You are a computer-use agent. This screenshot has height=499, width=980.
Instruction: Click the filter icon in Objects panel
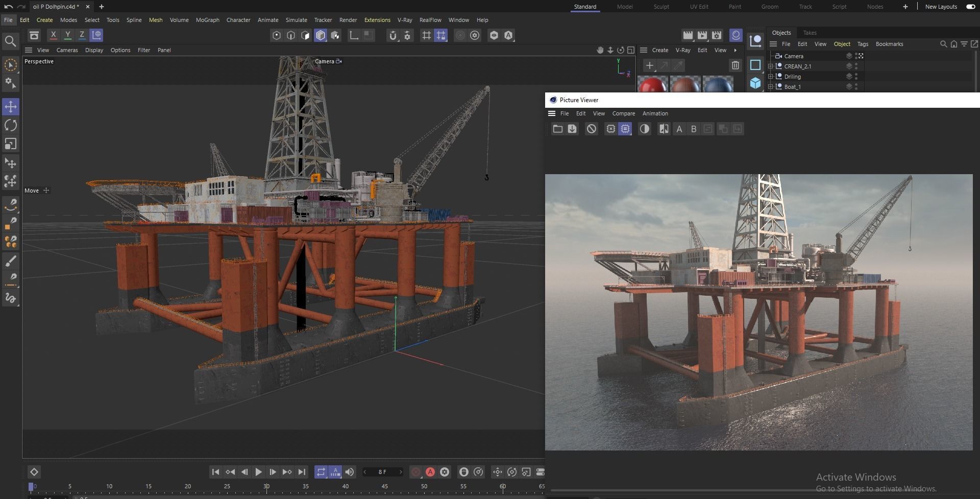[964, 44]
